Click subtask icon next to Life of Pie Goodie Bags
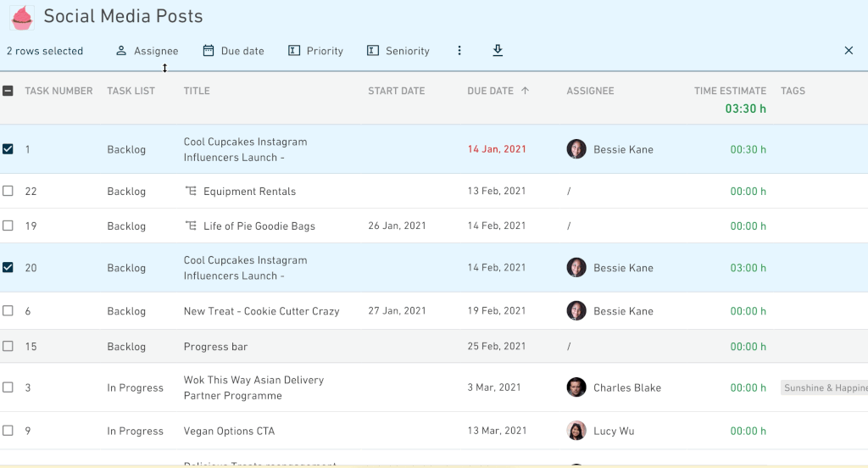 click(191, 226)
